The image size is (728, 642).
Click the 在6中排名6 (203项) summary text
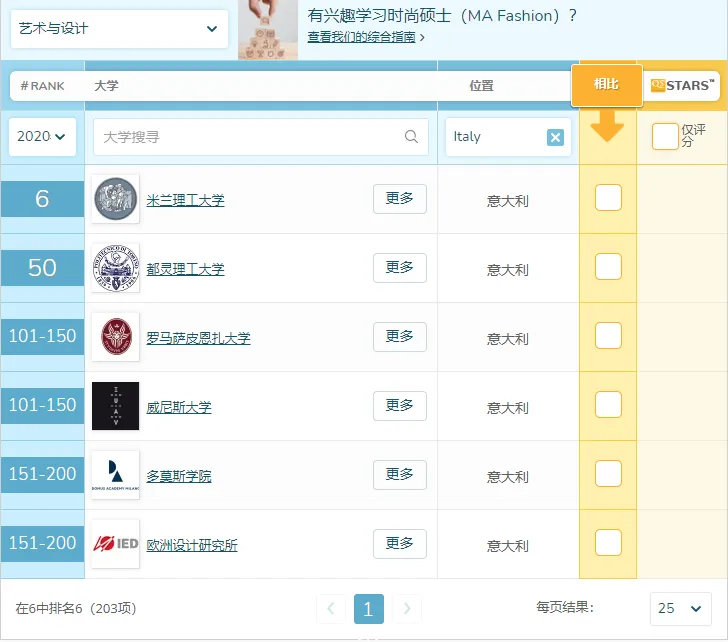tap(76, 609)
